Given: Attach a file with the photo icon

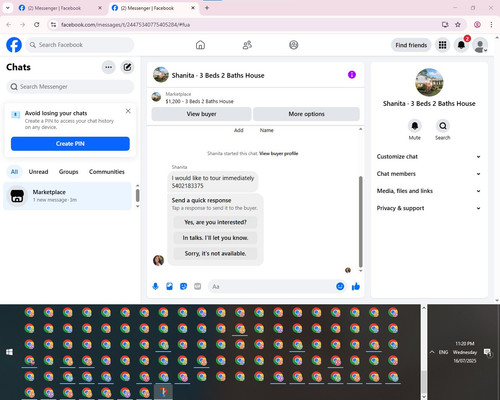Looking at the screenshot, I should [x=169, y=286].
